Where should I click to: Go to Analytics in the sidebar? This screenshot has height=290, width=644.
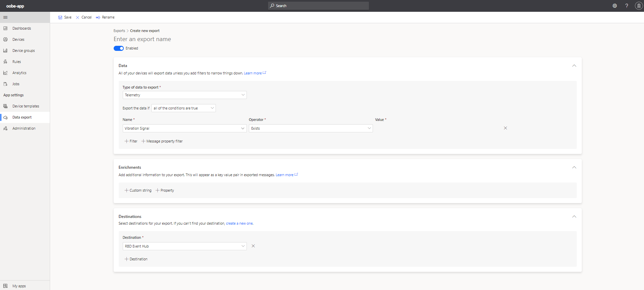pyautogui.click(x=19, y=73)
